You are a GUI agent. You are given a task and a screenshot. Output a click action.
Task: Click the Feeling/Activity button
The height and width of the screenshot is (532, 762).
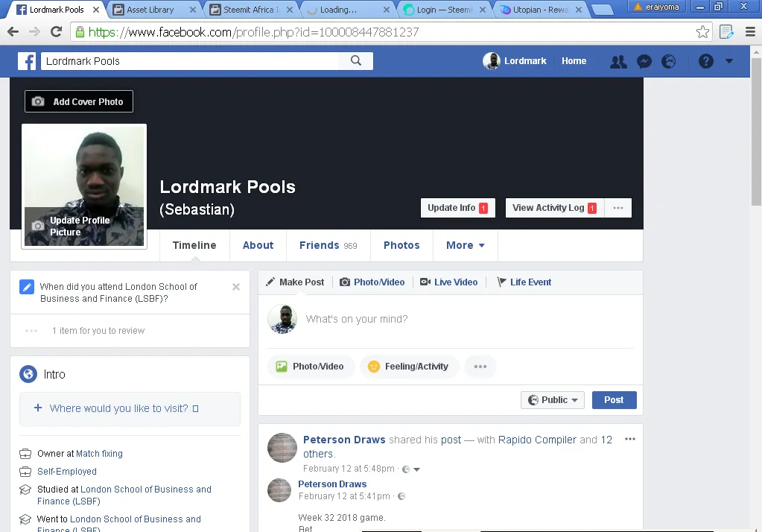point(409,366)
